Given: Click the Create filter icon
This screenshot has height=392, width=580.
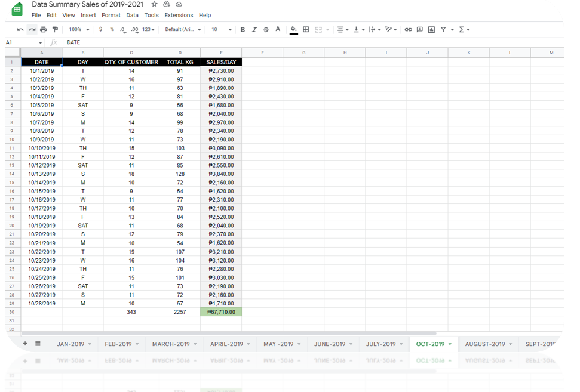Looking at the screenshot, I should point(443,30).
